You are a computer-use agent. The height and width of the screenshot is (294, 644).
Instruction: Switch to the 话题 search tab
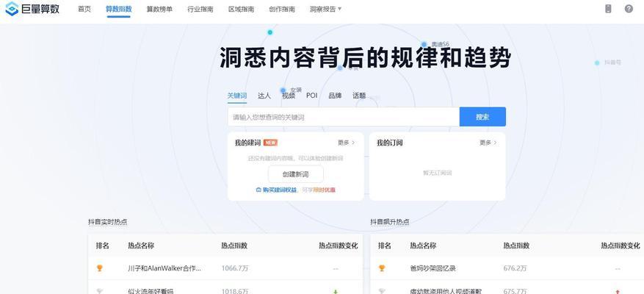coord(359,96)
